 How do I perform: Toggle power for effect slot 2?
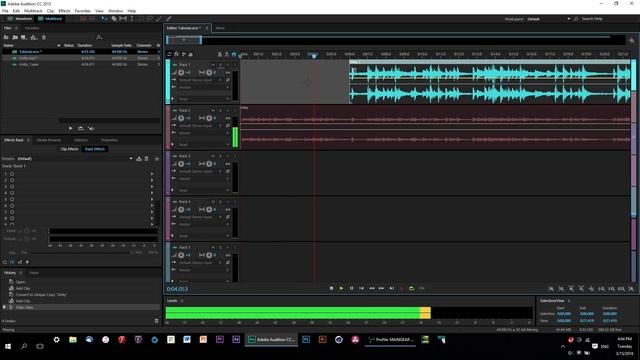point(12,180)
